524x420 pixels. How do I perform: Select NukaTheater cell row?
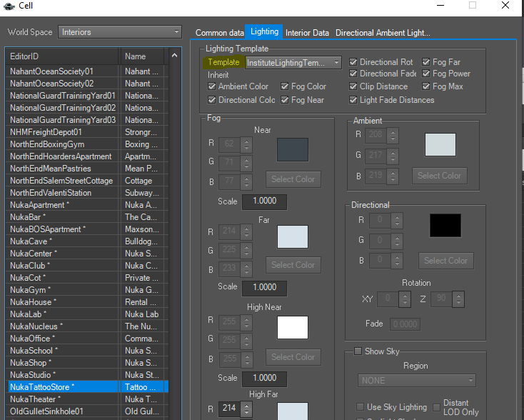[x=87, y=399]
